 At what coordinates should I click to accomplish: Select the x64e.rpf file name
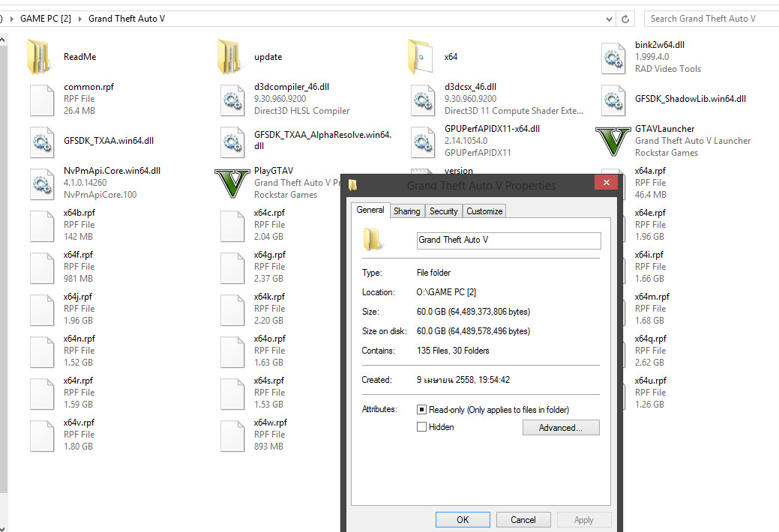(650, 213)
